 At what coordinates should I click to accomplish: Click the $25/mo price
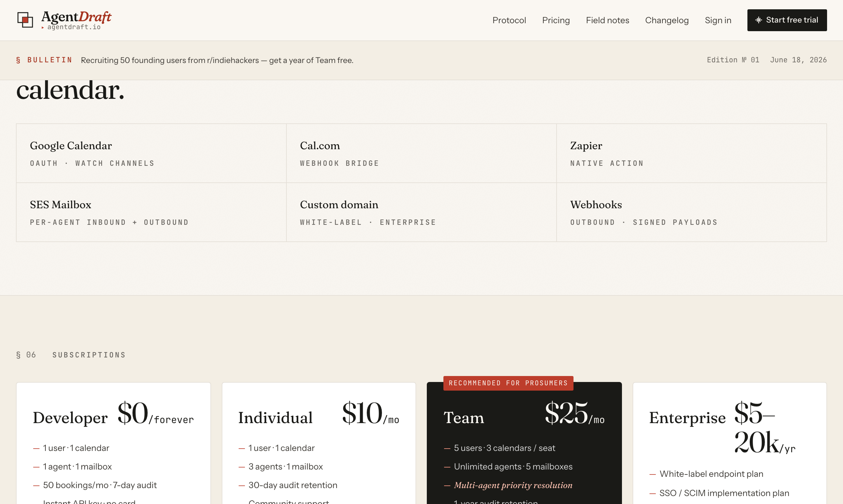coord(574,413)
